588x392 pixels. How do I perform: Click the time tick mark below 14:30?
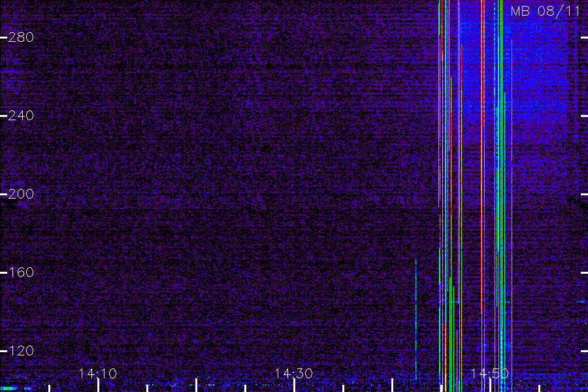coord(295,385)
